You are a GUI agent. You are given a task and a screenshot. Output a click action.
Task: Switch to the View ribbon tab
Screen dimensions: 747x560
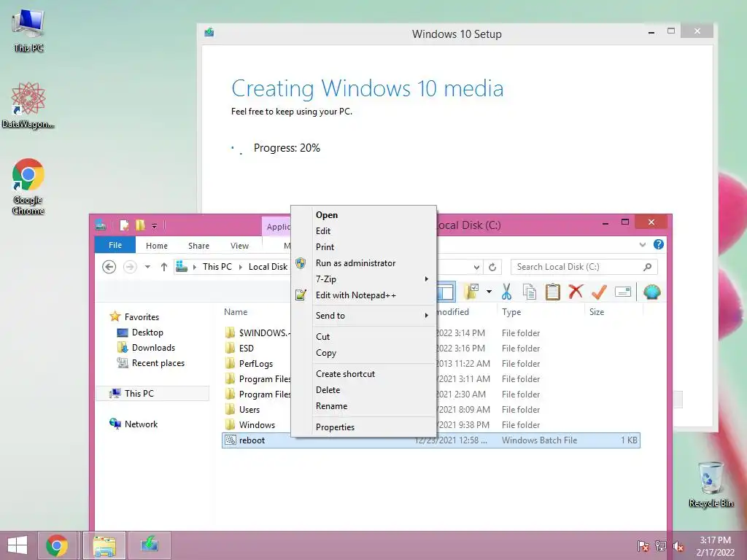239,245
